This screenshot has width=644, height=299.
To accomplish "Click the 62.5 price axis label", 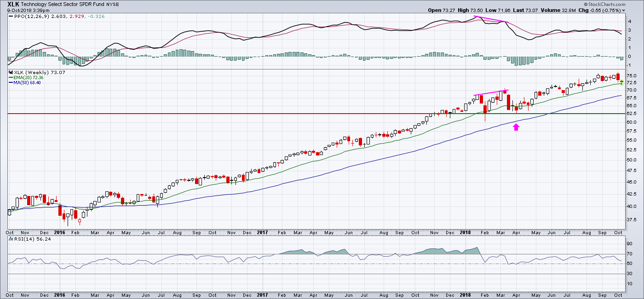I will (x=632, y=113).
